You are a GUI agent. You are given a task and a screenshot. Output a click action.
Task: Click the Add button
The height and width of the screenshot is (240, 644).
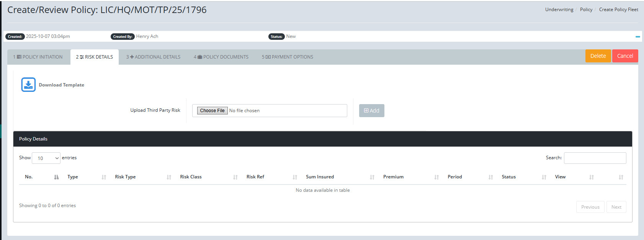coord(371,111)
